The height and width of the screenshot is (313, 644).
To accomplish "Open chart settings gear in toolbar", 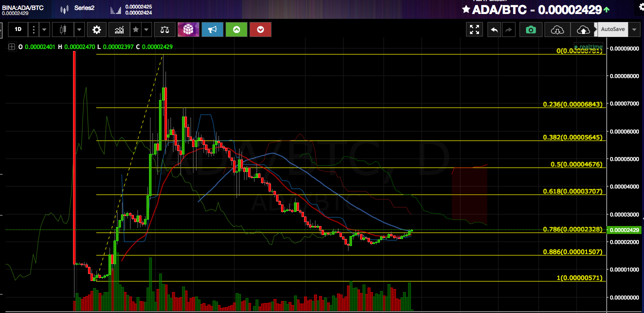I will [x=96, y=29].
